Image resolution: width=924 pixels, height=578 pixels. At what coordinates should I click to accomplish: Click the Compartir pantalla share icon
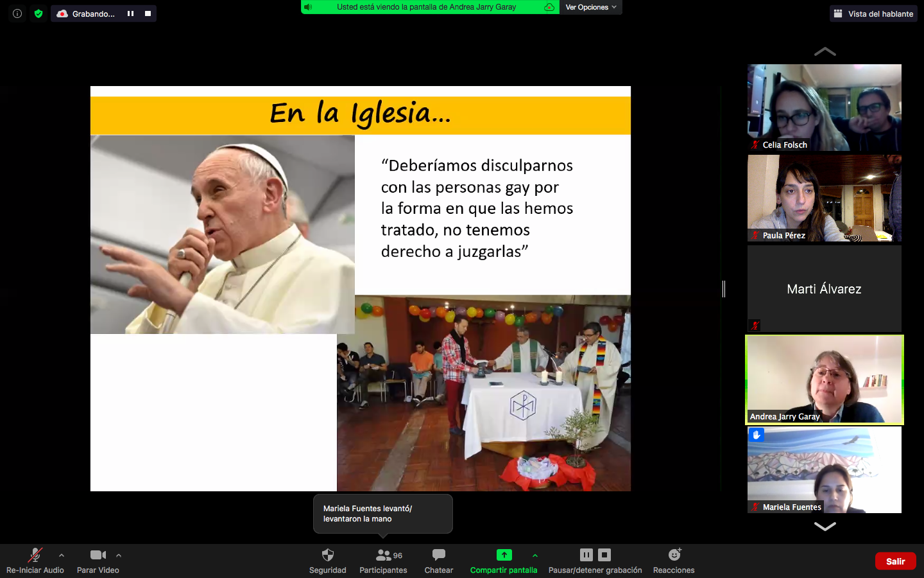coord(504,555)
